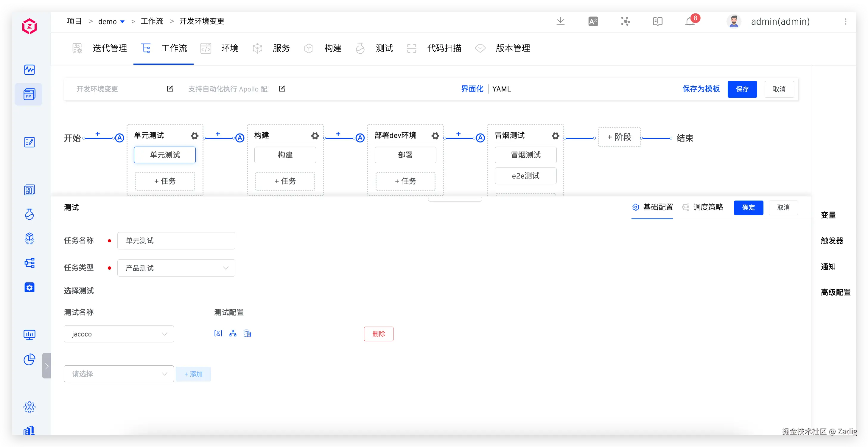The width and height of the screenshot is (868, 447).
Task: Switch to YAML view
Action: coord(502,89)
